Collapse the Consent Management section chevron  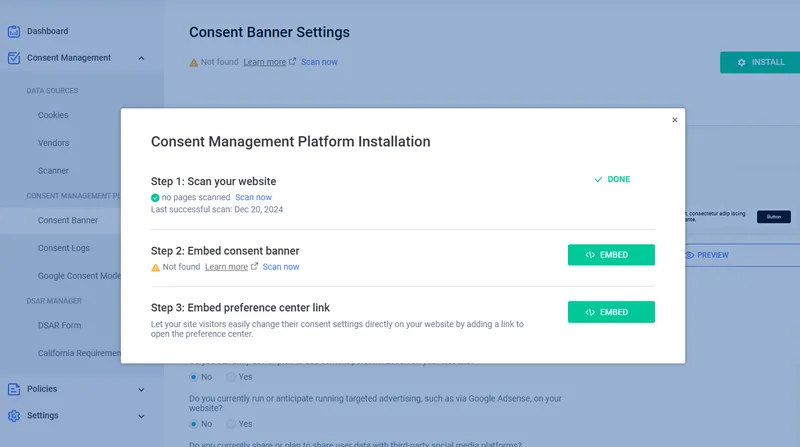pyautogui.click(x=141, y=58)
